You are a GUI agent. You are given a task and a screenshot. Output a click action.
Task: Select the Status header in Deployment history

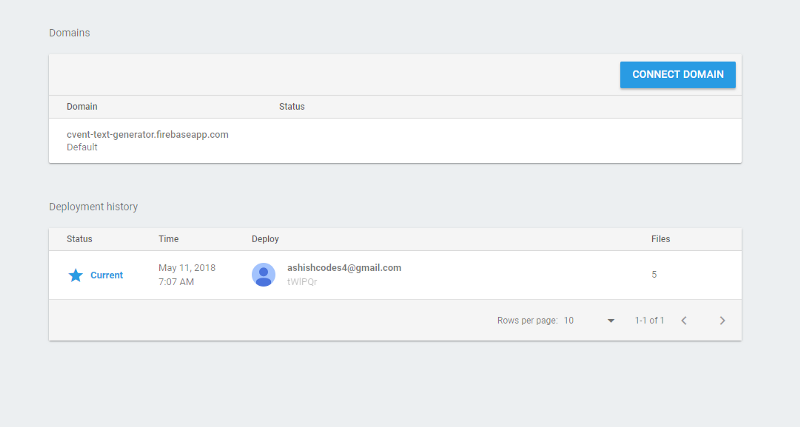click(x=79, y=239)
